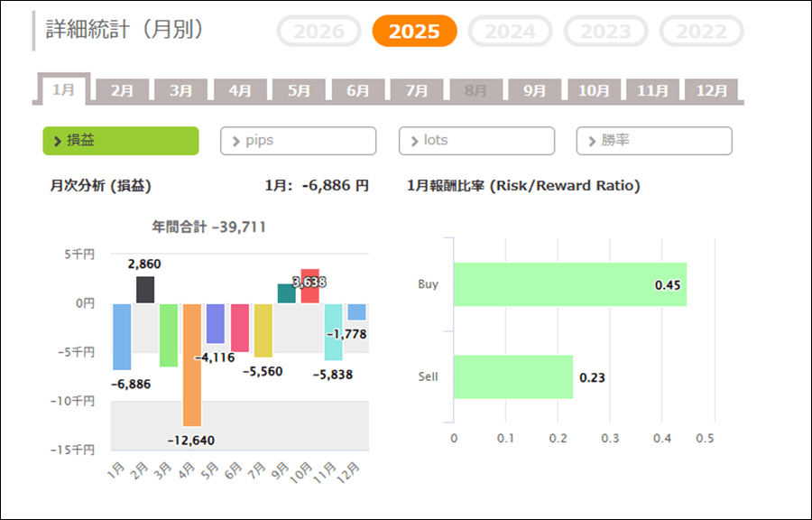Click the Buy bar showing 0.45

[569, 284]
